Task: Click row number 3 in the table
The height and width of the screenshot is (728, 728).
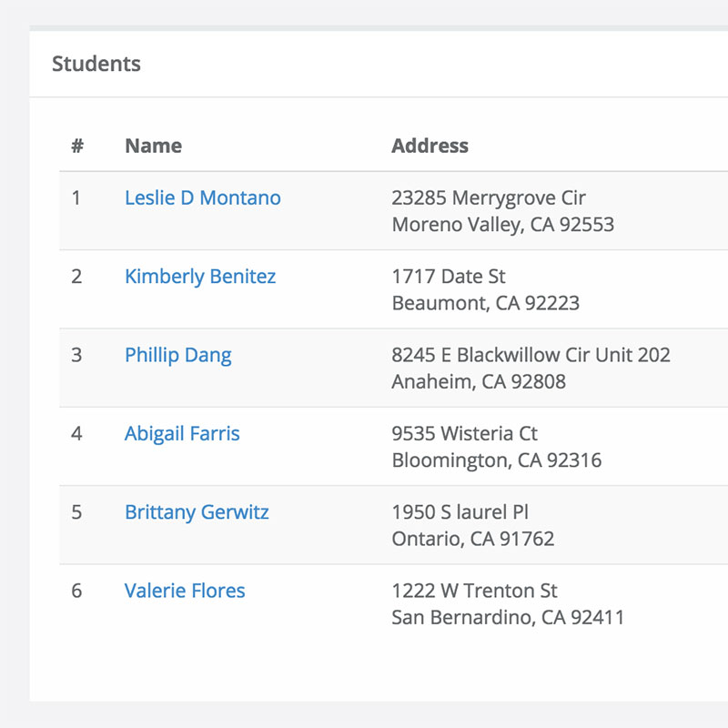Action: coord(76,355)
